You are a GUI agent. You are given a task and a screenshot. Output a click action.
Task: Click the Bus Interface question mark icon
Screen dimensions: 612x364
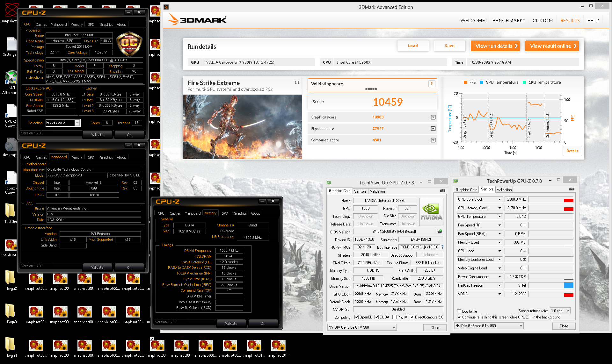pos(442,247)
